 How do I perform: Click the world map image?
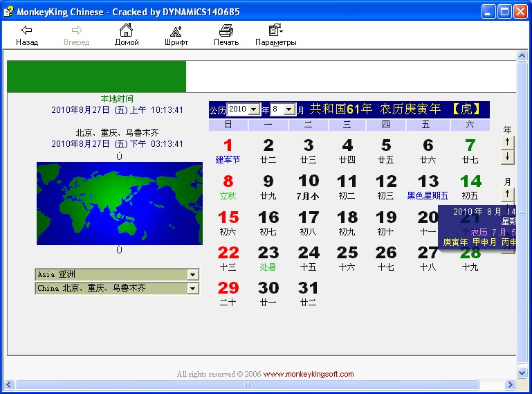120,204
